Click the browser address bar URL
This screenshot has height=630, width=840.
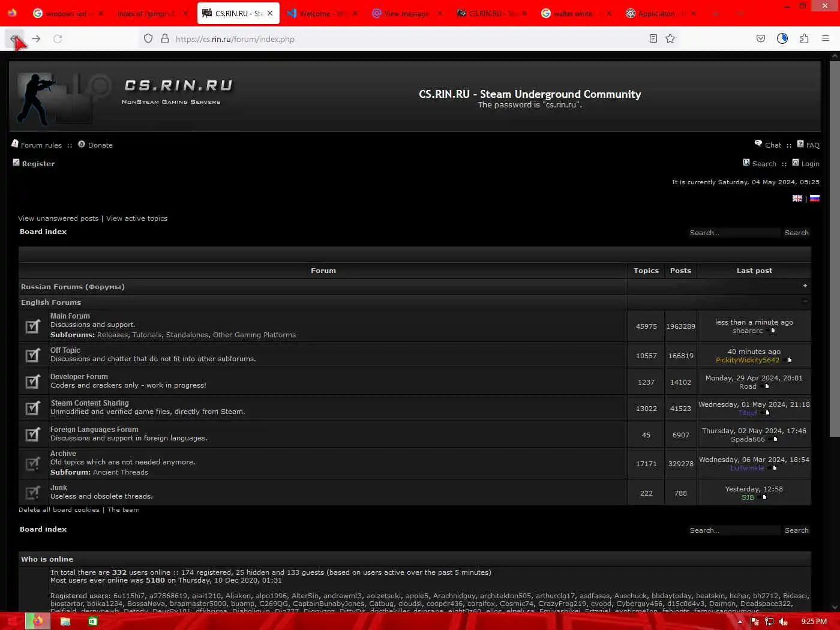[x=235, y=39]
